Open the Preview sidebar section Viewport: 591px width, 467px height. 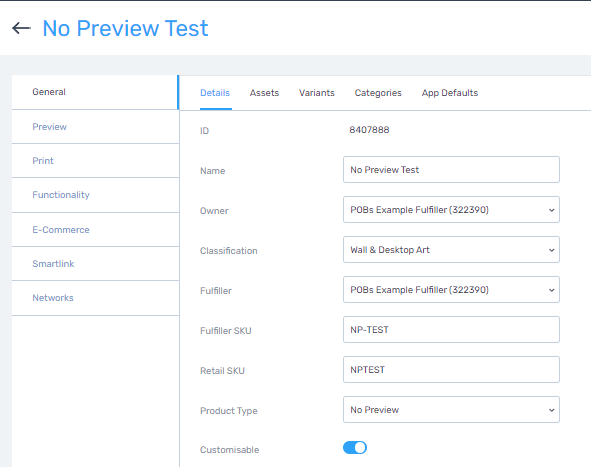(95, 127)
